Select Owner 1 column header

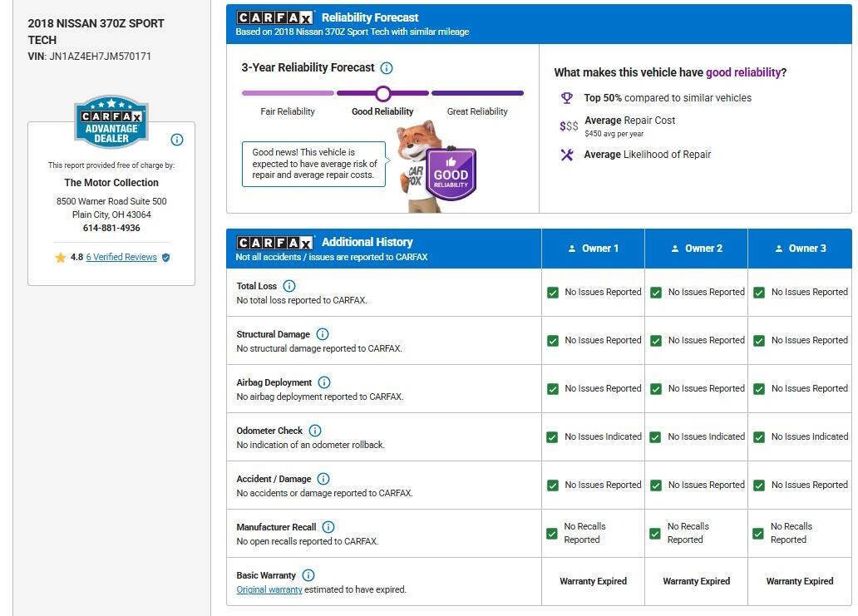tap(593, 249)
